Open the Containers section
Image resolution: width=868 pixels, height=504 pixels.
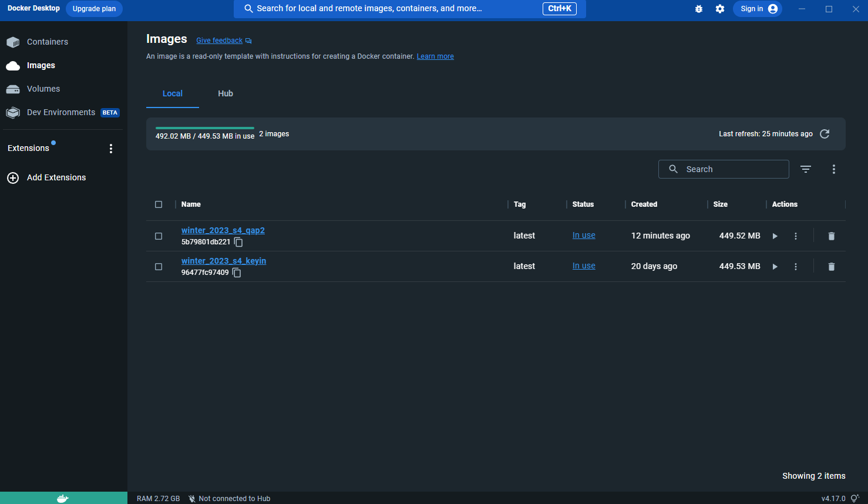pos(47,42)
